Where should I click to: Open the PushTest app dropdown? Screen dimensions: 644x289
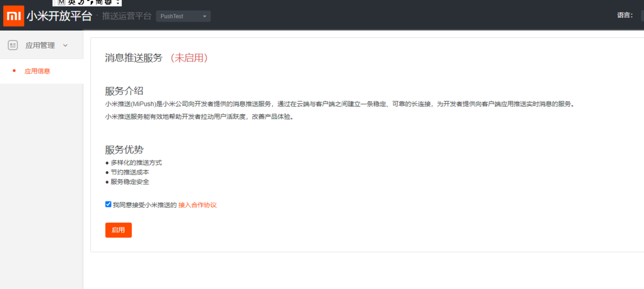click(183, 16)
